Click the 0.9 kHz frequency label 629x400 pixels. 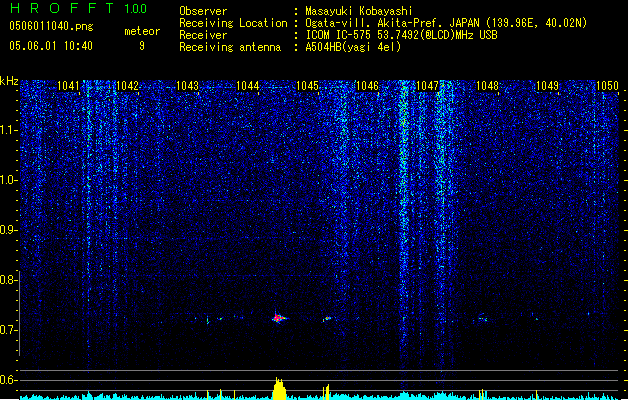[8, 230]
